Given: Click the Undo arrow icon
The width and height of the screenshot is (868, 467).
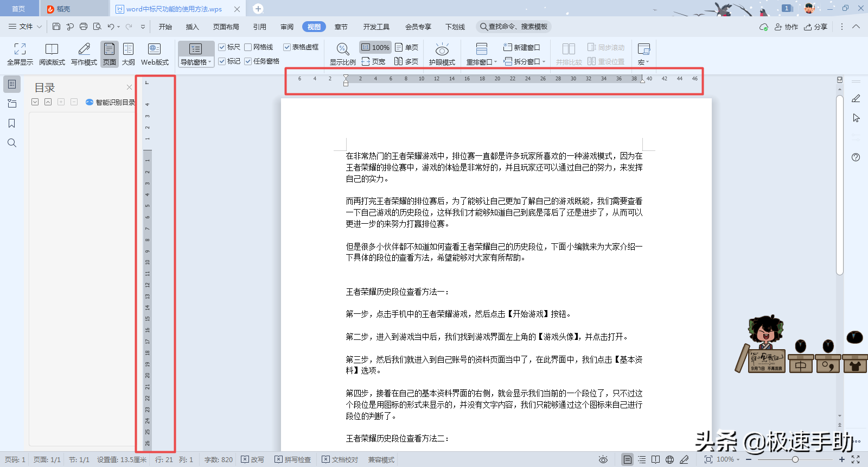Looking at the screenshot, I should [x=111, y=26].
